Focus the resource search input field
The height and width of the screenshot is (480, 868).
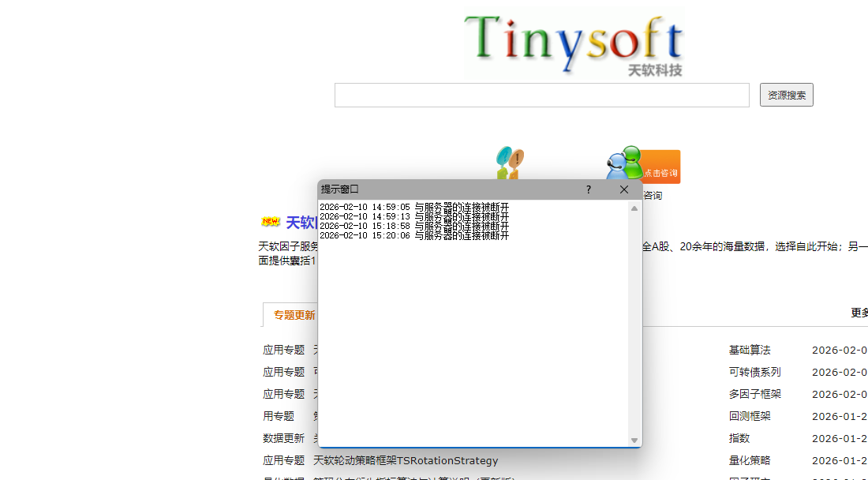(542, 96)
